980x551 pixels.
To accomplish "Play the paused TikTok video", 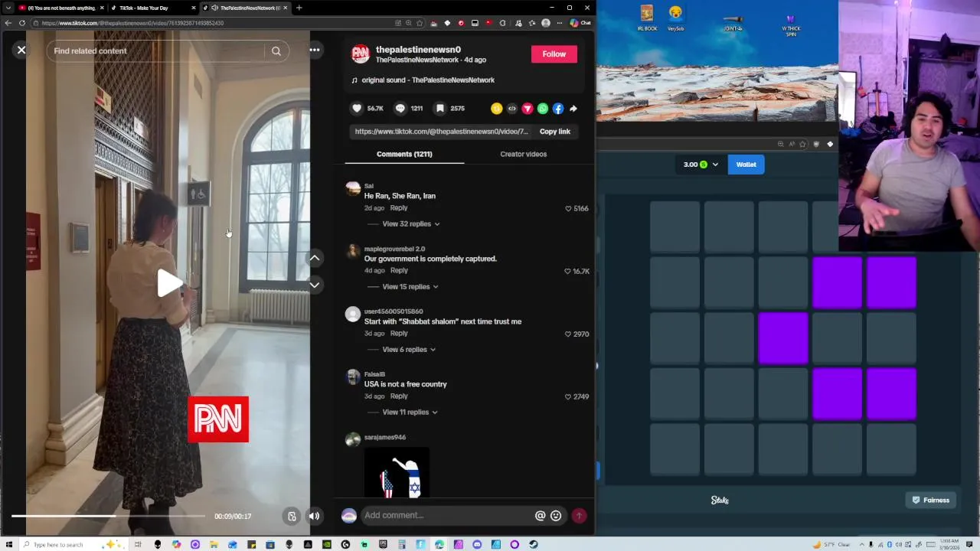I will point(168,283).
